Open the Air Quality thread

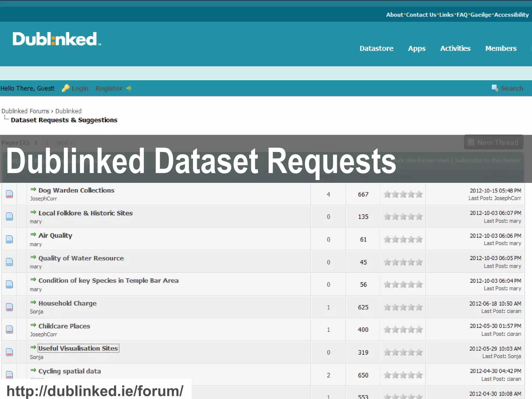point(55,236)
